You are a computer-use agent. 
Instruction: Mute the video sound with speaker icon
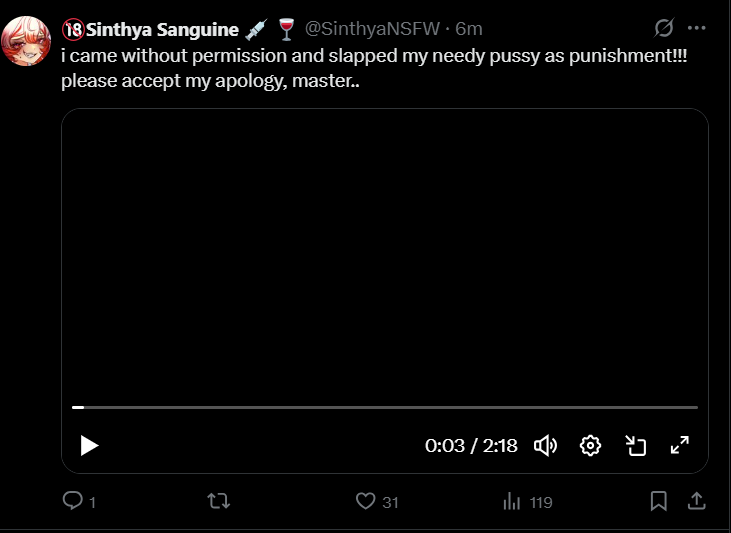(x=545, y=446)
